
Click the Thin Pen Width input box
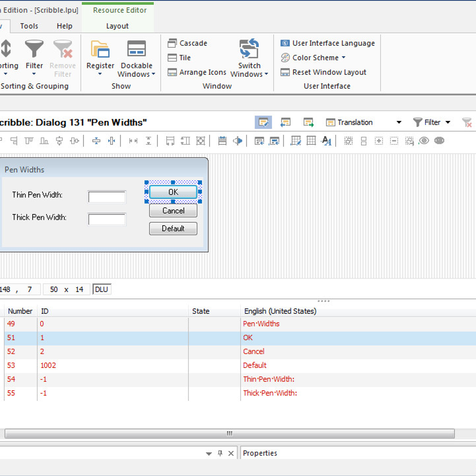click(x=107, y=197)
